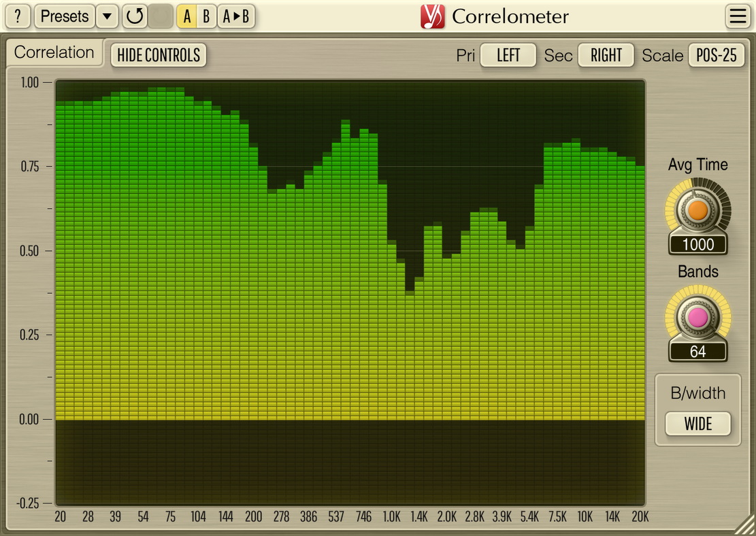Change the Pri channel from LEFT

pyautogui.click(x=508, y=56)
